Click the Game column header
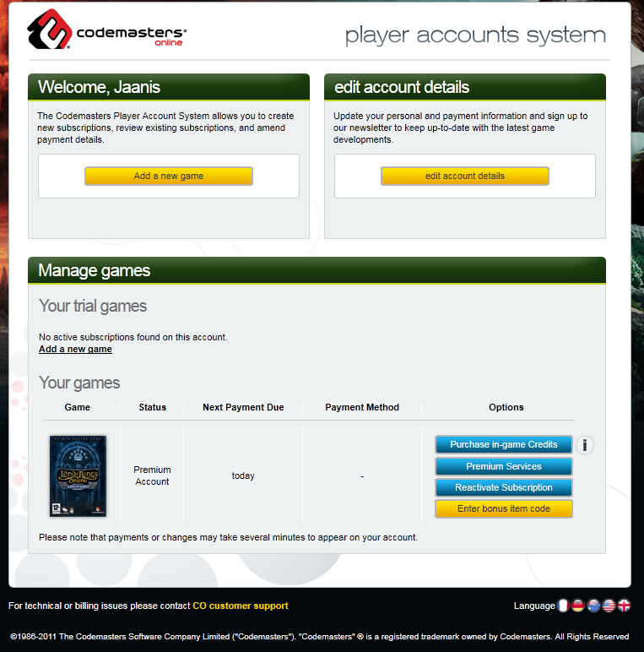This screenshot has width=644, height=652. point(78,407)
